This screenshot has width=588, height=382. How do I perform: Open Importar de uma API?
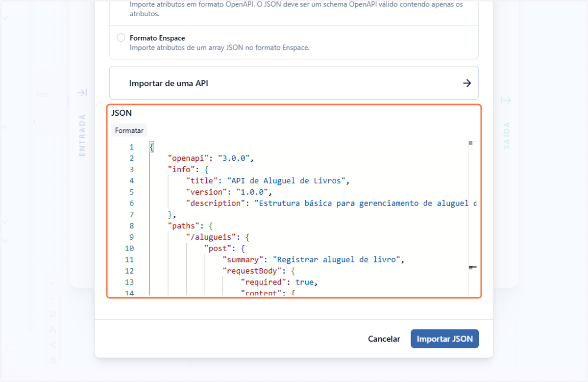click(x=294, y=83)
